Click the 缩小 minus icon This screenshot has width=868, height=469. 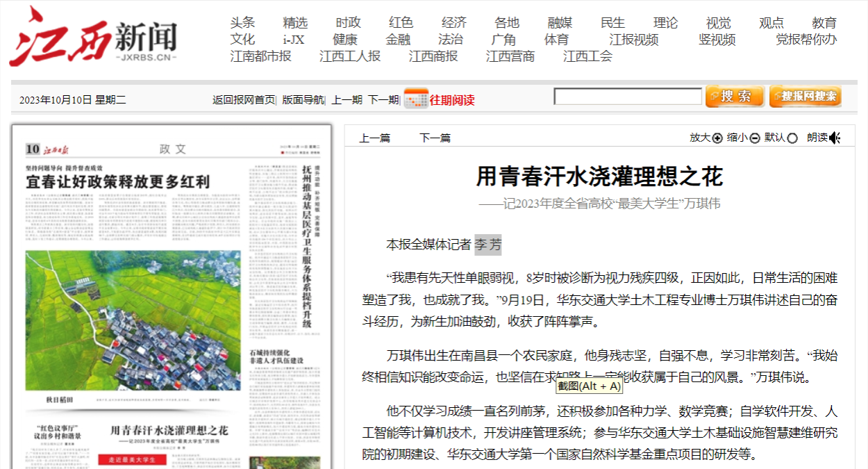point(755,138)
